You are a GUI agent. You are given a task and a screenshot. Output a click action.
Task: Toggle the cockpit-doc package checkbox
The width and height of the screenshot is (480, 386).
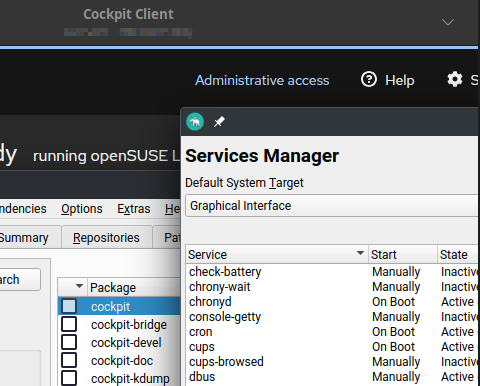(x=69, y=360)
